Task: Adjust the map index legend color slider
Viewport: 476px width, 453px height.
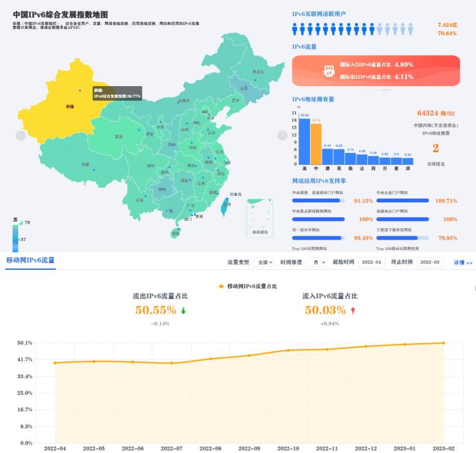Action: tap(15, 238)
